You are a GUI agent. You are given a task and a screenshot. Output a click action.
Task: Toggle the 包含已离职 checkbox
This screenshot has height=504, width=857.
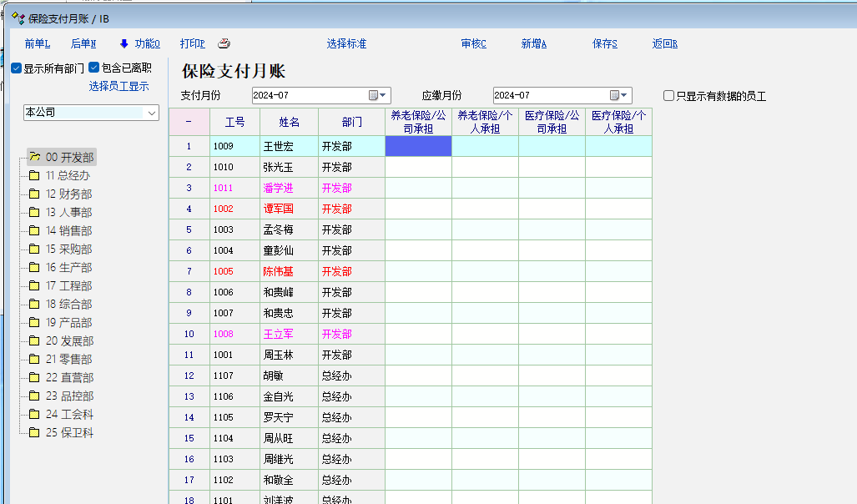(94, 68)
